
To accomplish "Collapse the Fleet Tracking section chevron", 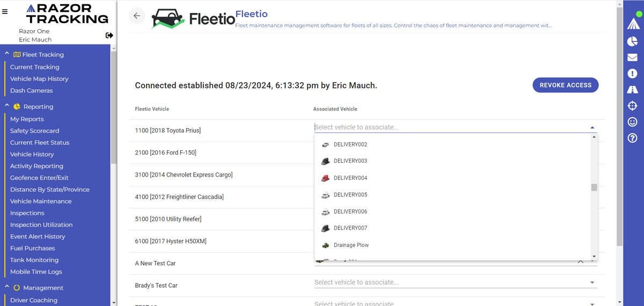I will coord(6,54).
